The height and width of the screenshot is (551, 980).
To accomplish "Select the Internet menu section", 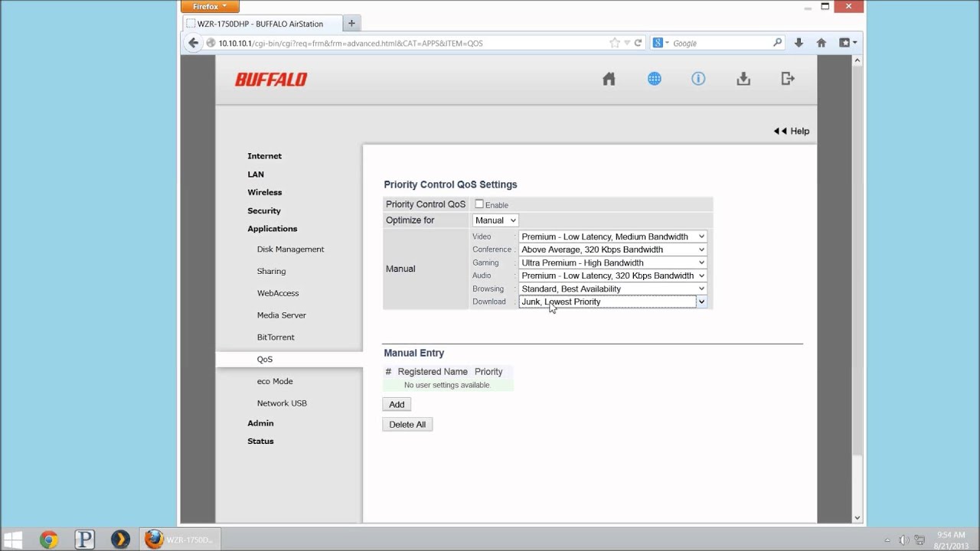I will click(264, 156).
